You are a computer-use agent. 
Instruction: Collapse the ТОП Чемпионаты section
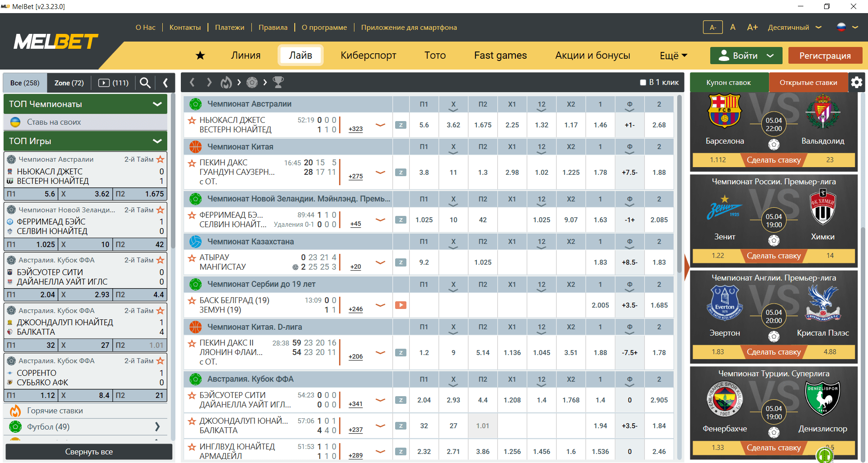pos(157,104)
